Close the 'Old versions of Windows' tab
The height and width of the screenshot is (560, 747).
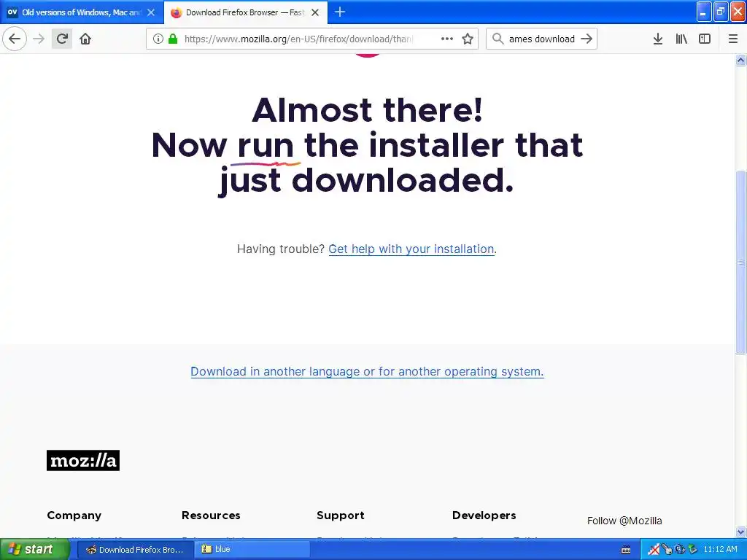tap(151, 12)
